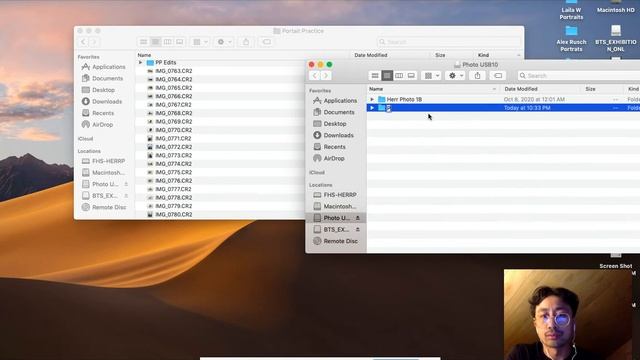Screen dimensions: 640x360
Task: Select Remote Disc in front window sidebar
Action: coord(336,241)
